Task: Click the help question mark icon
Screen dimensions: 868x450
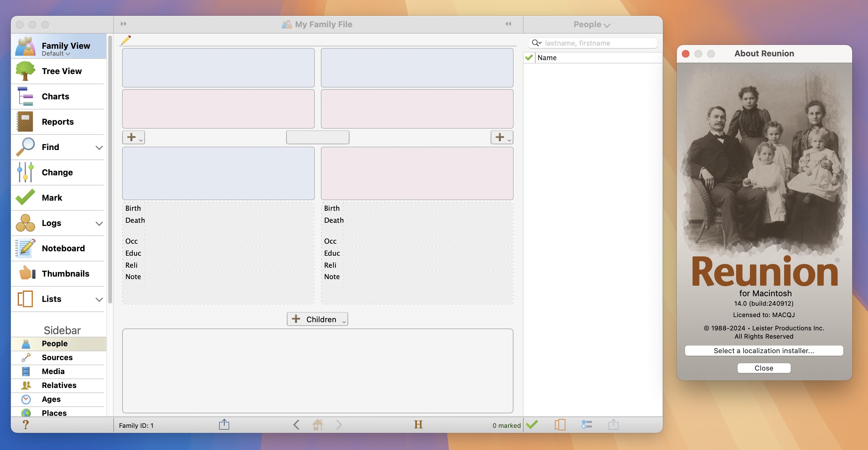Action: tap(26, 425)
